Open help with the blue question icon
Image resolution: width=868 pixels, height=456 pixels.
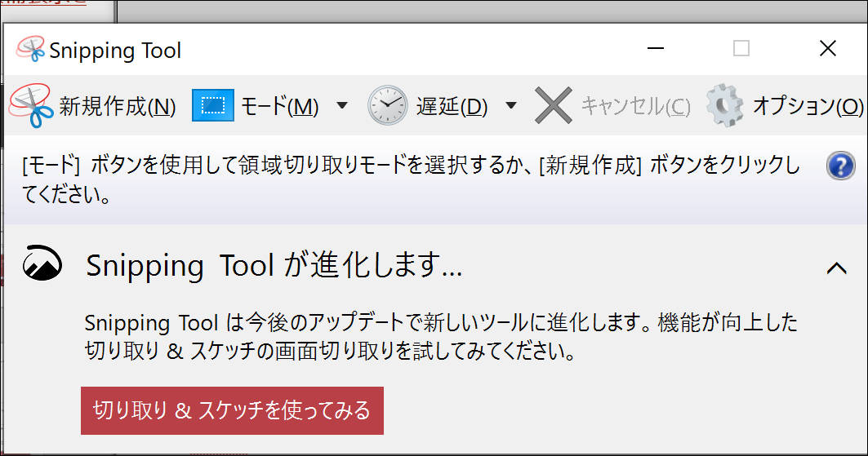click(x=840, y=166)
